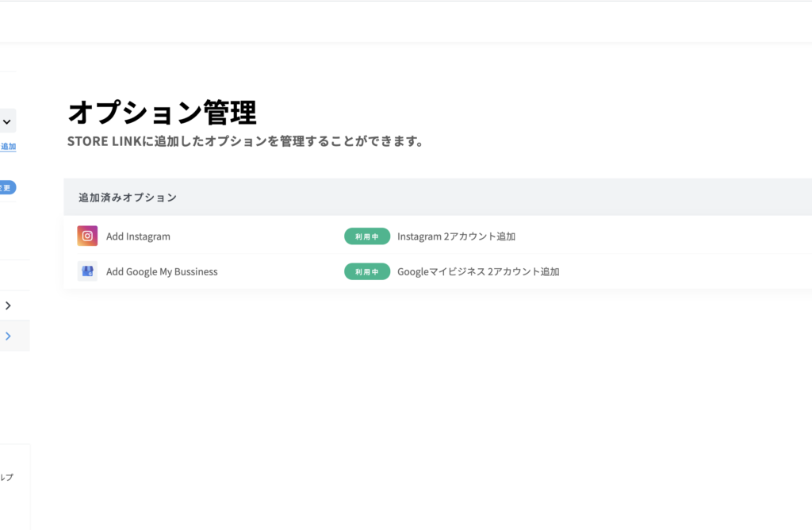Screen dimensions: 812x530
Task: Click the 追加 link in the sidebar
Action: [x=8, y=147]
